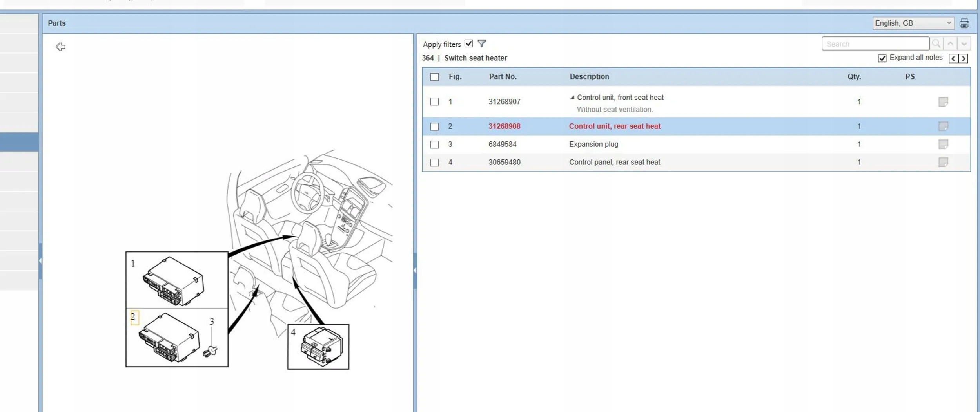Open the English, GB language dropdown

(913, 23)
